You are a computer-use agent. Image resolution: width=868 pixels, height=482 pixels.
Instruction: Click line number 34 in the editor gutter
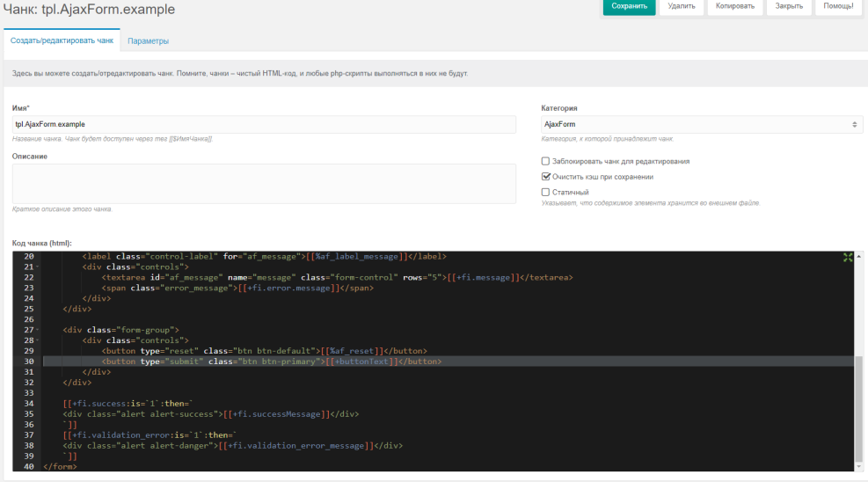pyautogui.click(x=29, y=404)
